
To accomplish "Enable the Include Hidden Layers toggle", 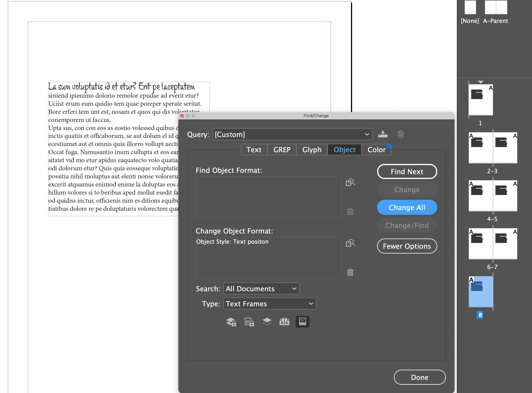I will click(267, 322).
